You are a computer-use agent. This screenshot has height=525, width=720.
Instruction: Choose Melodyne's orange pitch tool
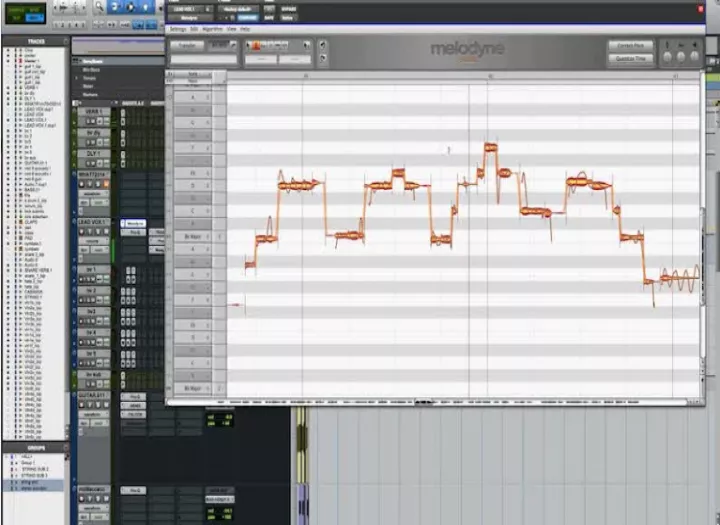pyautogui.click(x=256, y=45)
